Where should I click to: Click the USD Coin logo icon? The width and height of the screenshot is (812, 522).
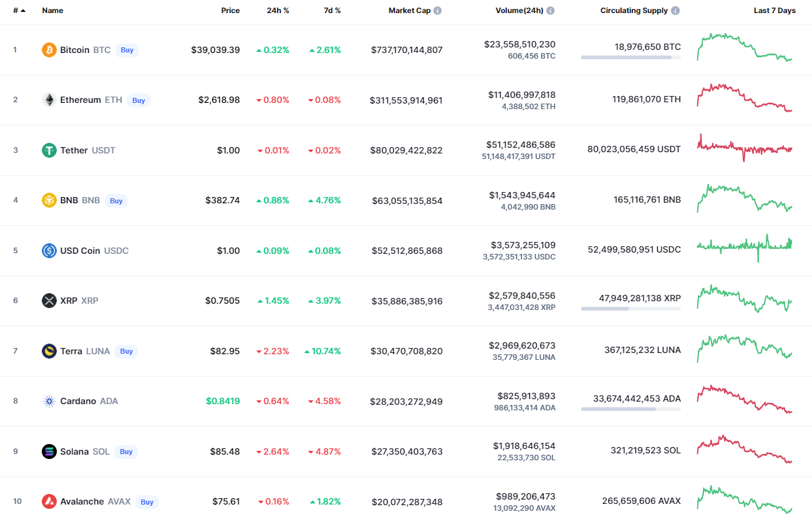[x=49, y=251]
